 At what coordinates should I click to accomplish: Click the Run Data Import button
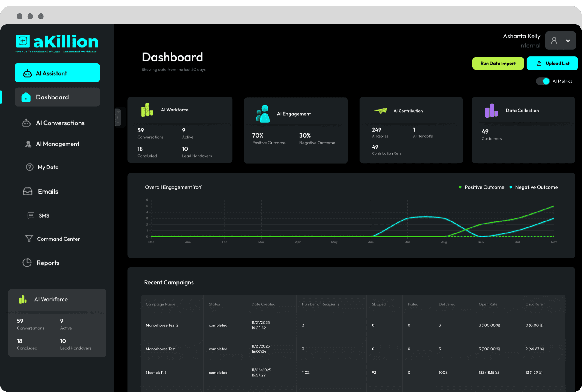[498, 63]
